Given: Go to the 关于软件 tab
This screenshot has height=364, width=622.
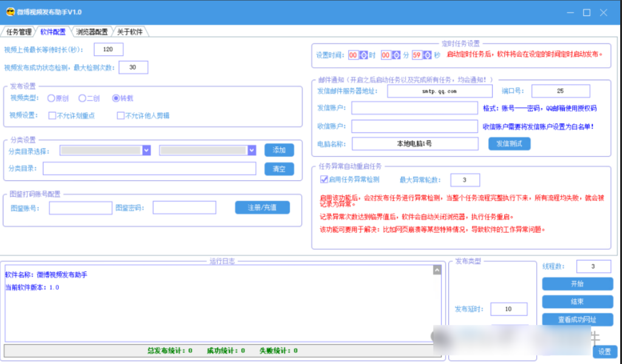Looking at the screenshot, I should pos(129,32).
